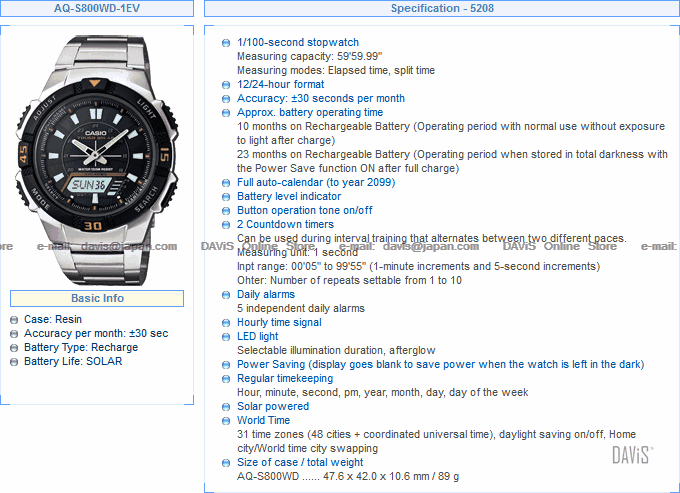The width and height of the screenshot is (680, 493).
Task: Click bullet icon beside 12/24-hour format
Action: (226, 85)
